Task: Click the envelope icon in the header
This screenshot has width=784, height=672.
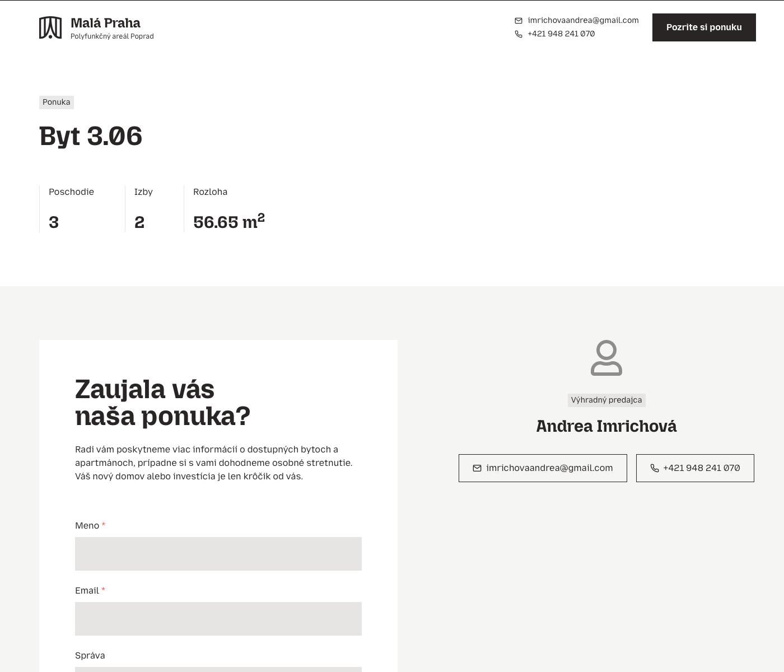Action: [x=518, y=21]
